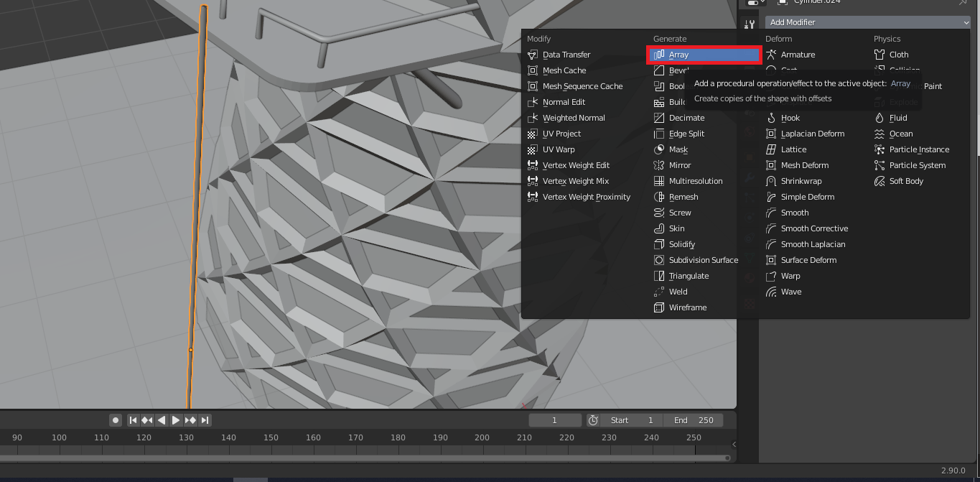The height and width of the screenshot is (482, 980).
Task: Click the Screw modifier icon
Action: 659,213
